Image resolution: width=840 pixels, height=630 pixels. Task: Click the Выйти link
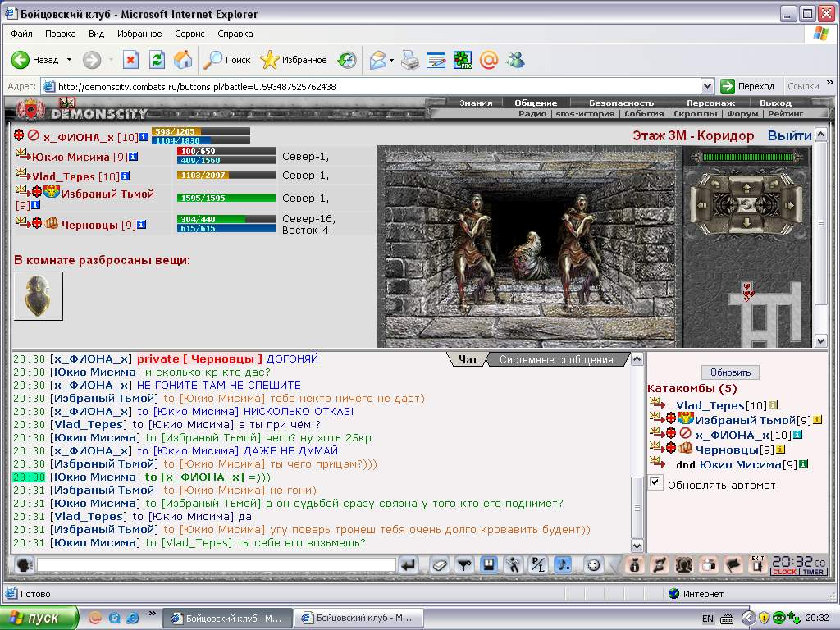[790, 135]
